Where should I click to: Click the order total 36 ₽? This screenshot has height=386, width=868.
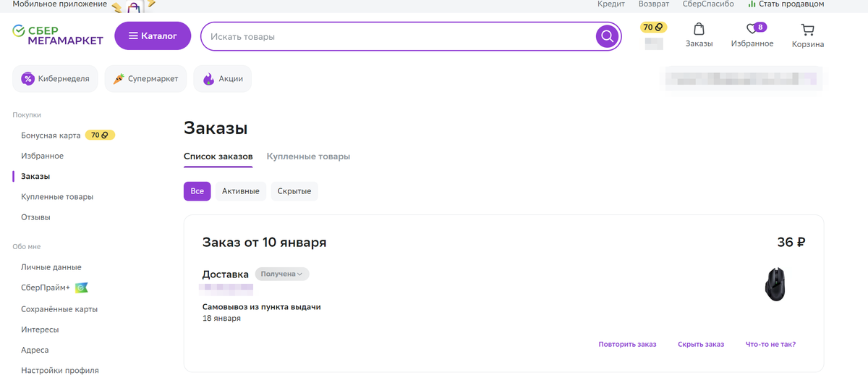tap(791, 242)
